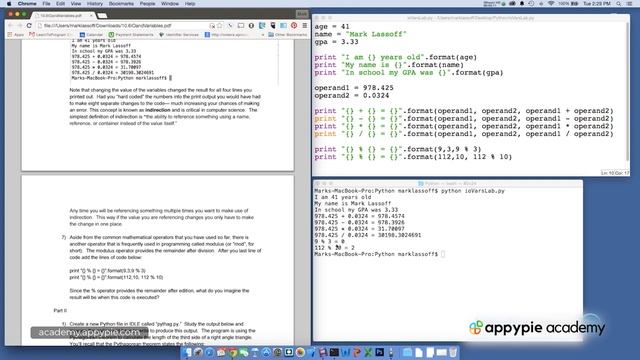
Task: Click 'In school my GPA was 3.33' Terminal line
Action: click(356, 210)
